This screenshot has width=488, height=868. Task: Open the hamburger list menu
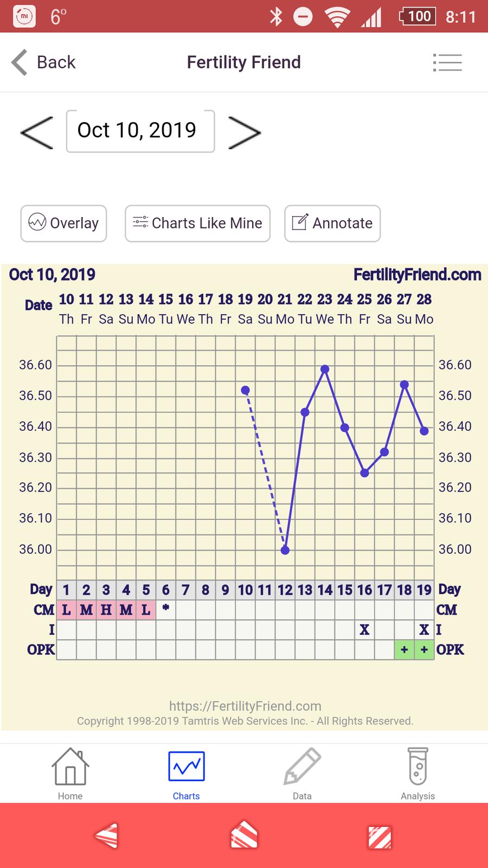click(447, 63)
